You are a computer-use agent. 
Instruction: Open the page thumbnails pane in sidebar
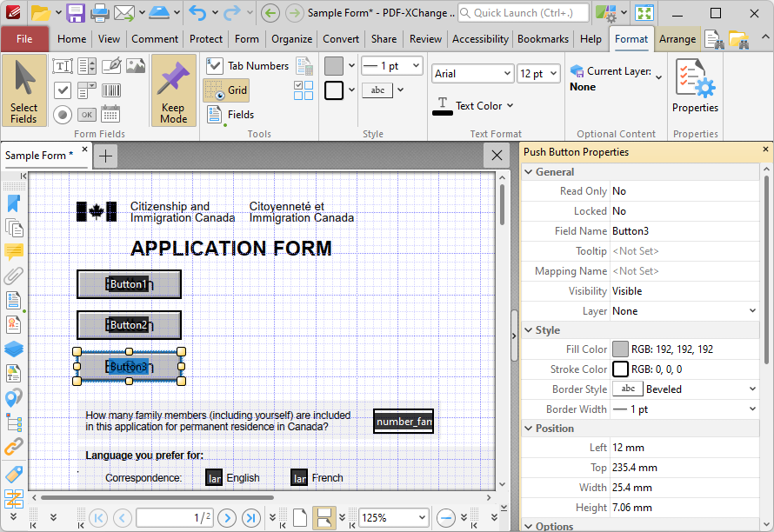[x=14, y=228]
